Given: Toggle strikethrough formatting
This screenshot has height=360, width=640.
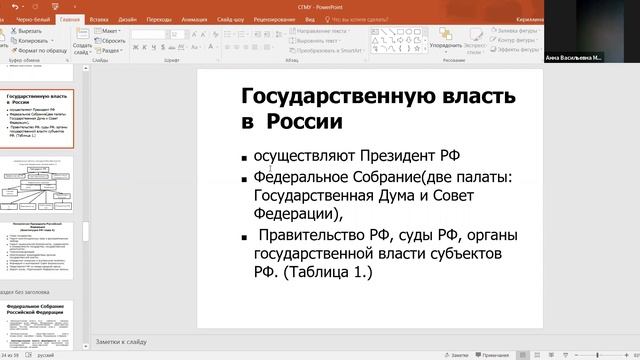Looking at the screenshot, I should click(172, 48).
